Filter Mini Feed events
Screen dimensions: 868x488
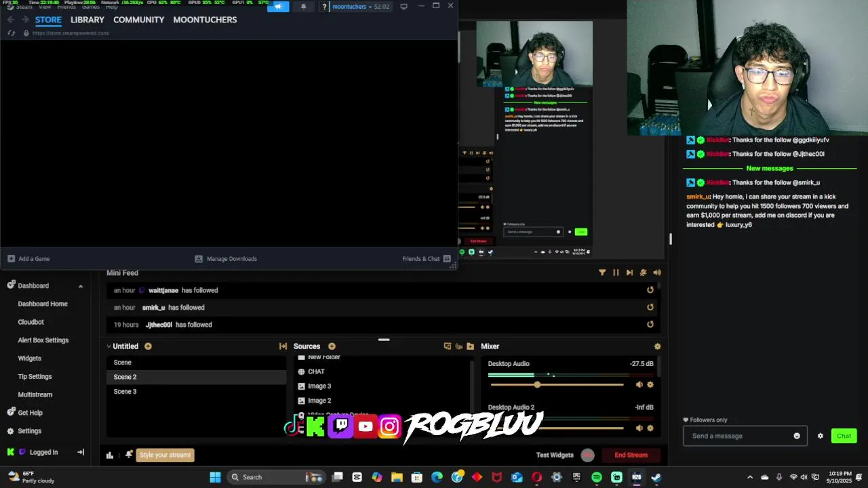[602, 272]
